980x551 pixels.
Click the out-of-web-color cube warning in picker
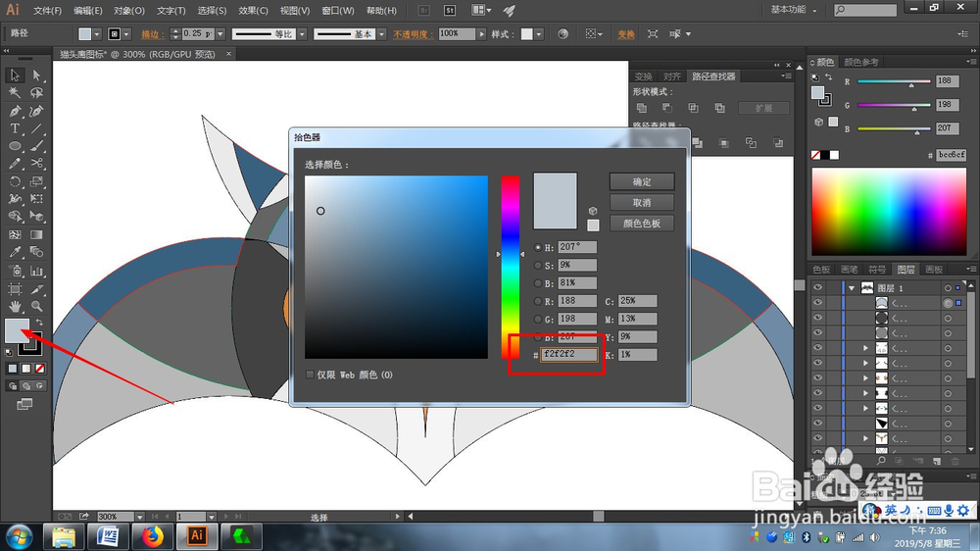pos(593,212)
